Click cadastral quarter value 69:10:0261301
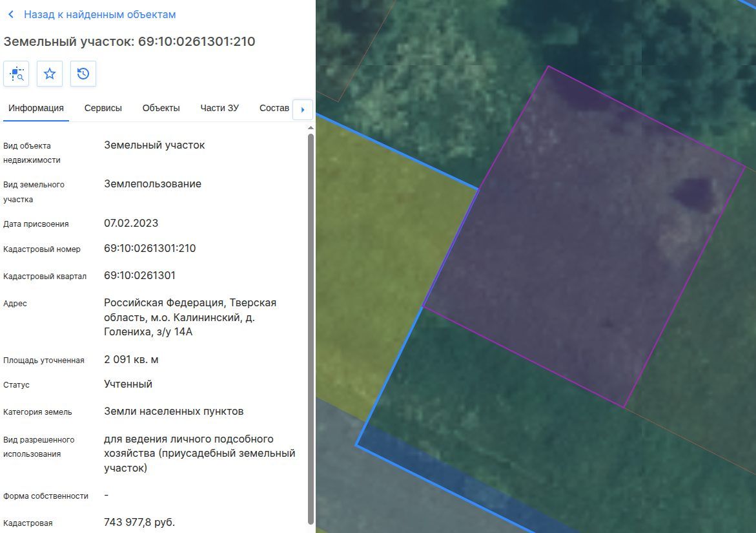The image size is (756, 533). [x=140, y=275]
